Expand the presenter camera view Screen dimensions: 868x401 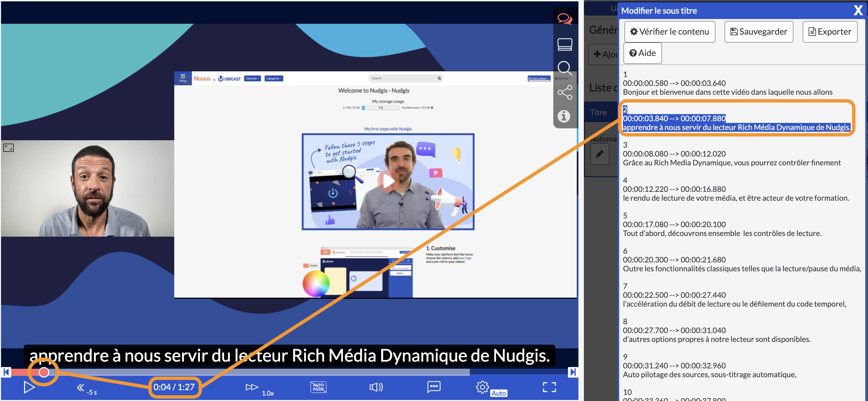[8, 148]
